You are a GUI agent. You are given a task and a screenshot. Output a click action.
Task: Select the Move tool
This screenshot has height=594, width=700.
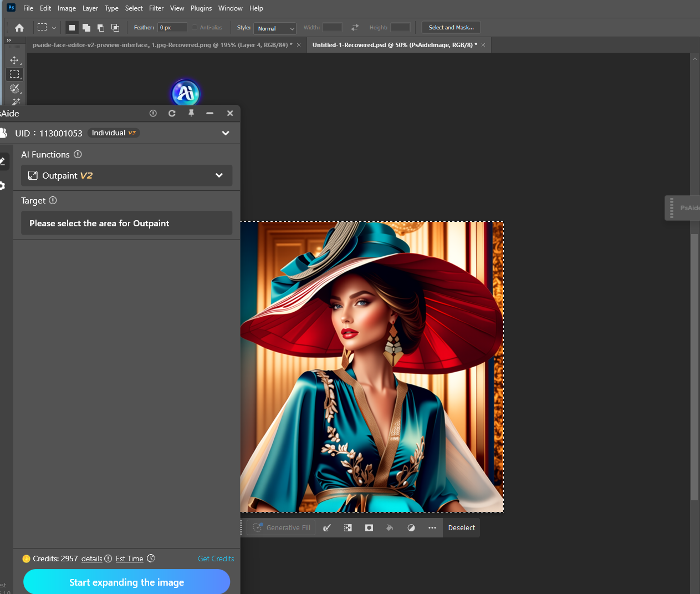pyautogui.click(x=14, y=60)
